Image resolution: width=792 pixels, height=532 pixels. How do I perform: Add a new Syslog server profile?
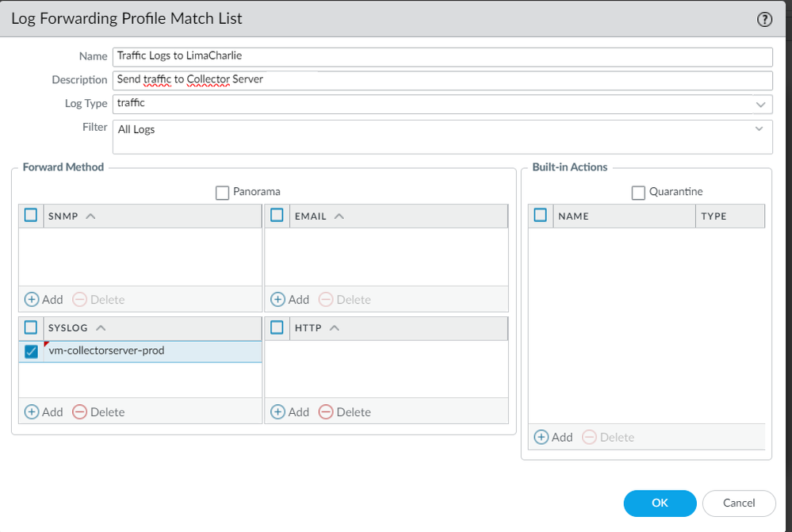click(44, 412)
